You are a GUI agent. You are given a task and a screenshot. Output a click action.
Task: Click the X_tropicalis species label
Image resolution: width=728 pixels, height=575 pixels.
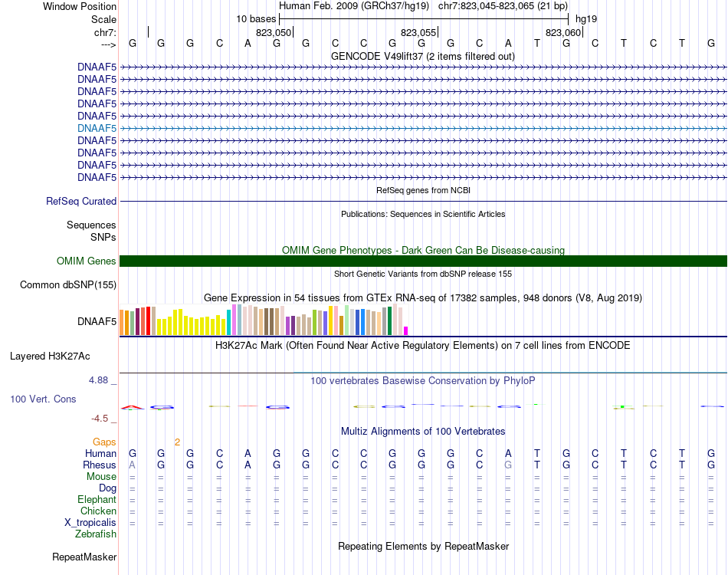[90, 523]
